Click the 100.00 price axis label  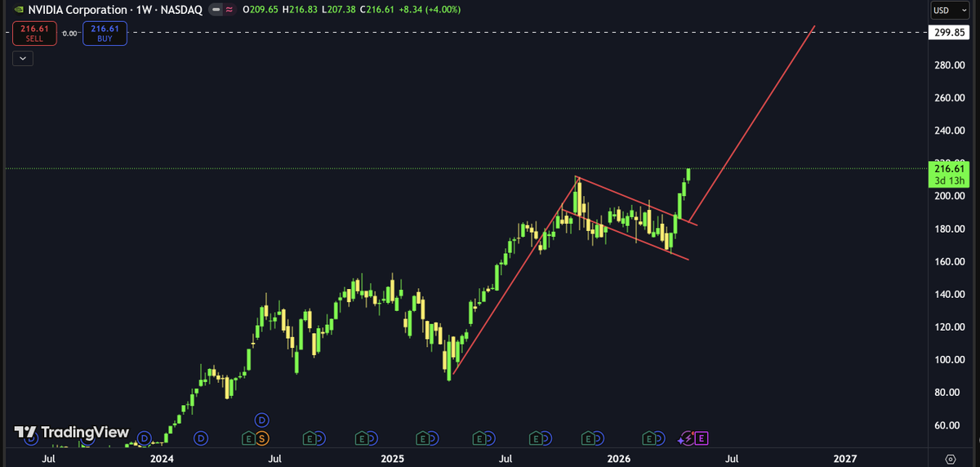click(951, 359)
